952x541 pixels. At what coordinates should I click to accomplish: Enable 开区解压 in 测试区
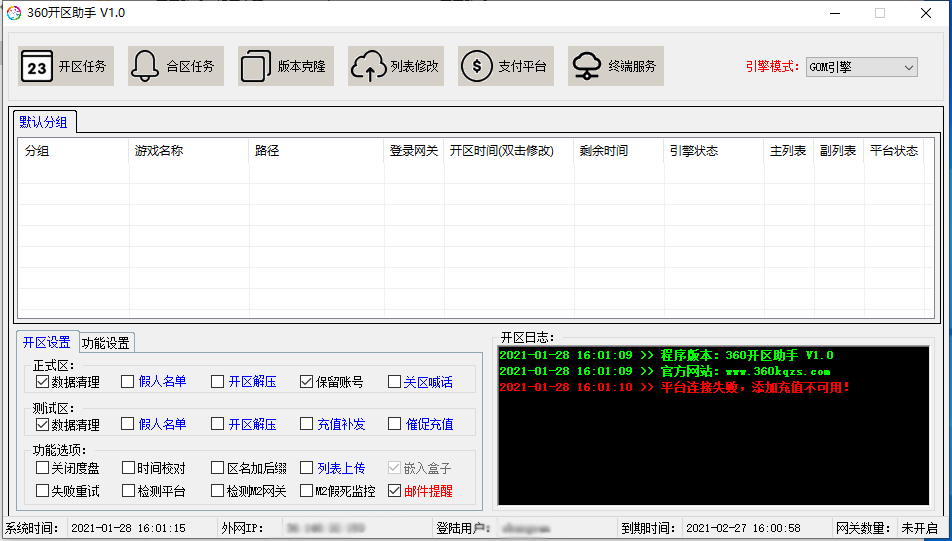coord(217,424)
